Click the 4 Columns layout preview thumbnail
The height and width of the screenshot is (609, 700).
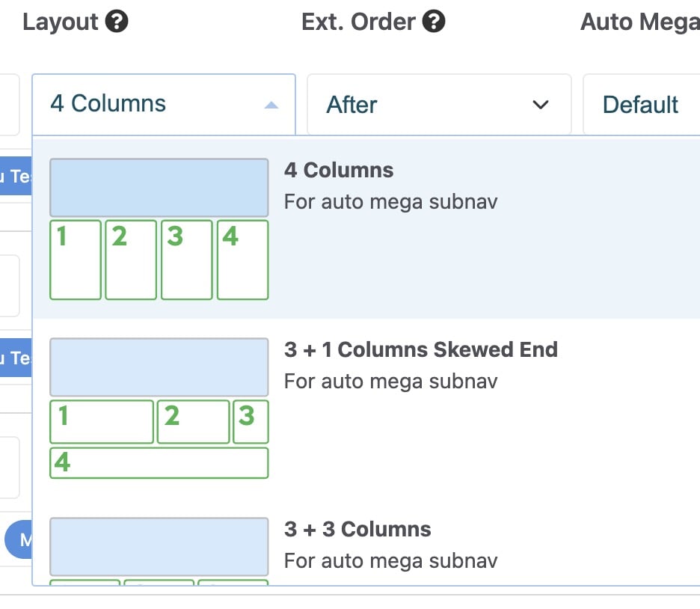pyautogui.click(x=159, y=229)
